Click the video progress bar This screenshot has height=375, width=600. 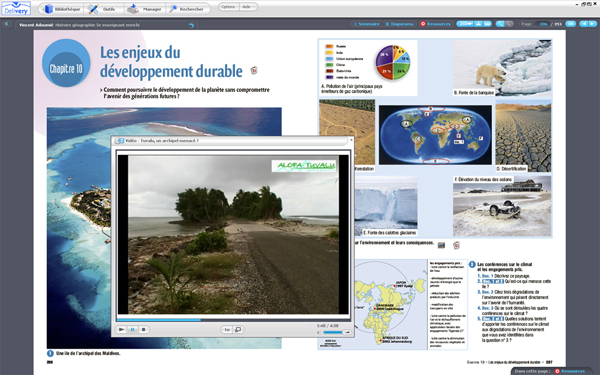pyautogui.click(x=233, y=320)
